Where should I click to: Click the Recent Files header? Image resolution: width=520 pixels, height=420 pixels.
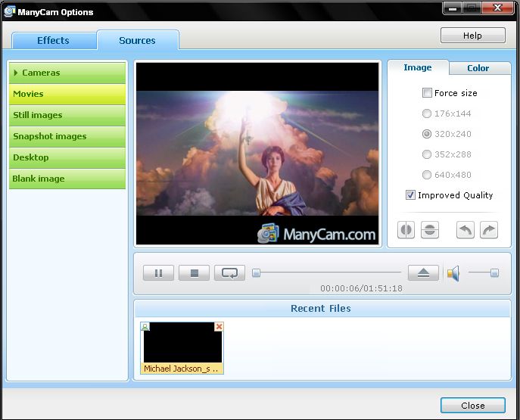pos(321,308)
